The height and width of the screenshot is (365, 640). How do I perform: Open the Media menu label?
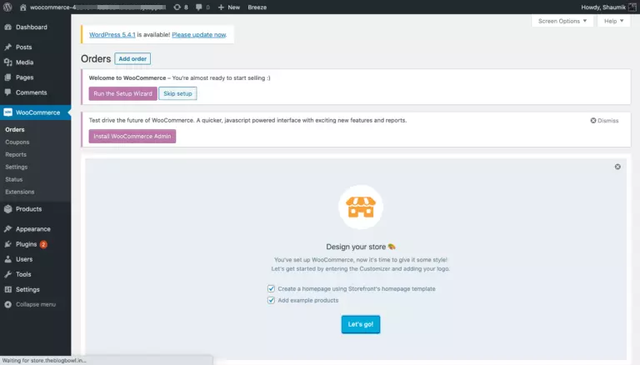tap(24, 62)
